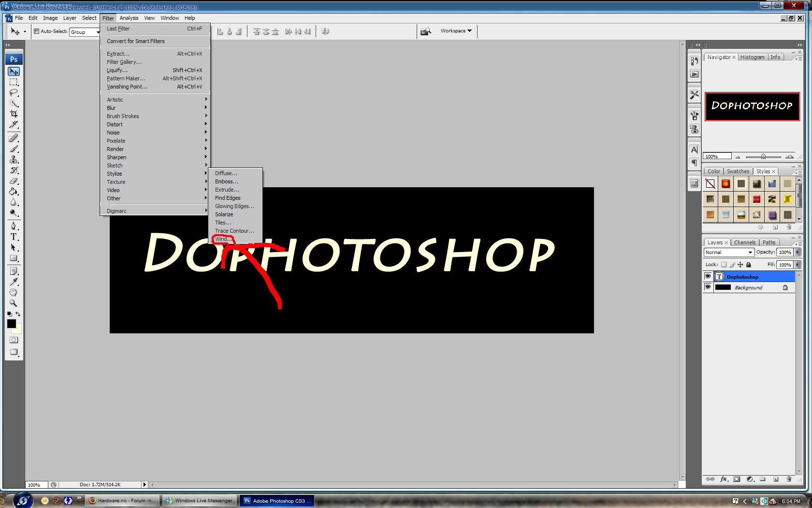
Task: Choose Filter Gallery menu item
Action: [155, 62]
